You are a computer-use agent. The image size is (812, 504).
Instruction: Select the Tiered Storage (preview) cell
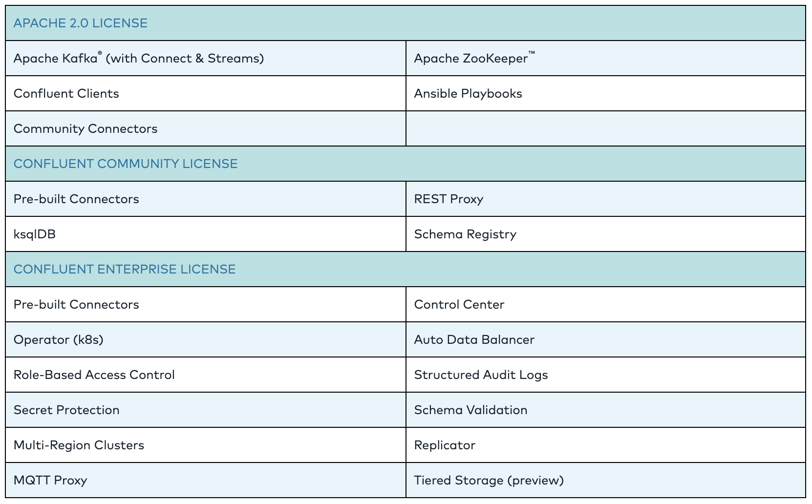(489, 481)
